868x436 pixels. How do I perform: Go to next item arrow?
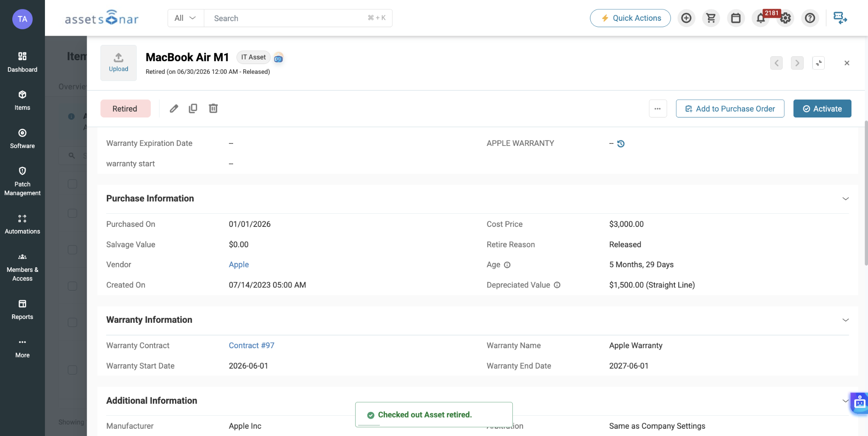point(797,63)
